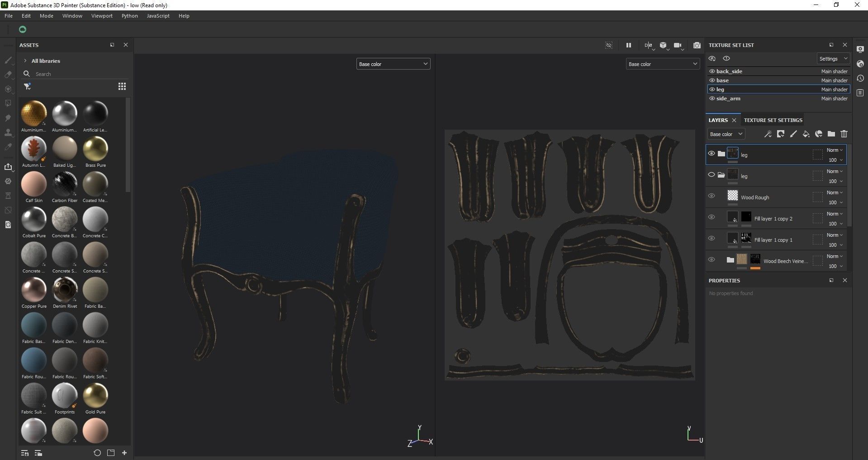This screenshot has height=460, width=868.
Task: Add new asset with plus button
Action: tap(124, 453)
